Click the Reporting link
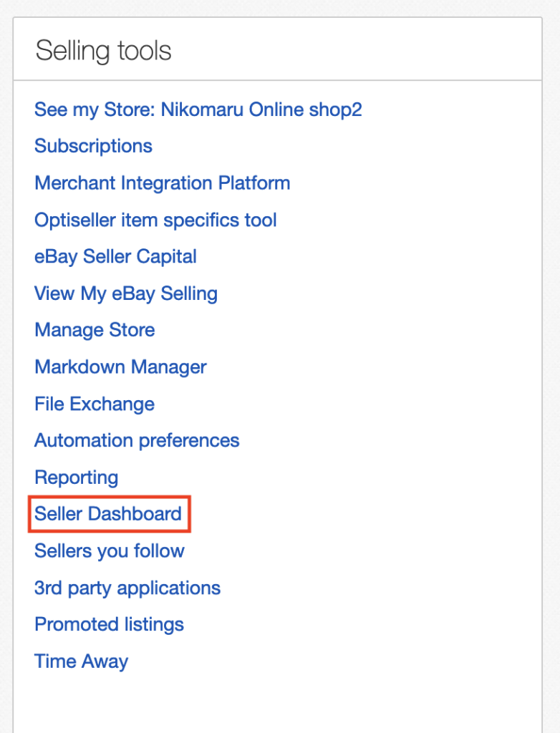 click(76, 477)
